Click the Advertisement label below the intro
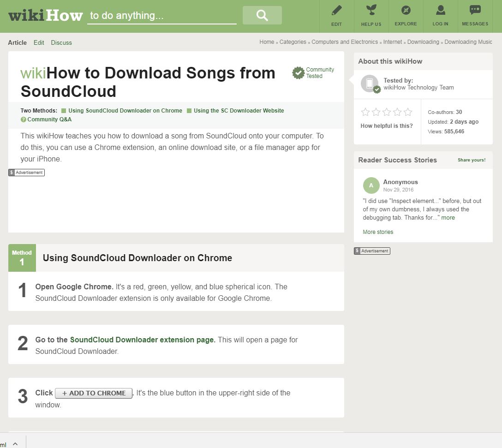The width and height of the screenshot is (502, 448). tap(27, 173)
